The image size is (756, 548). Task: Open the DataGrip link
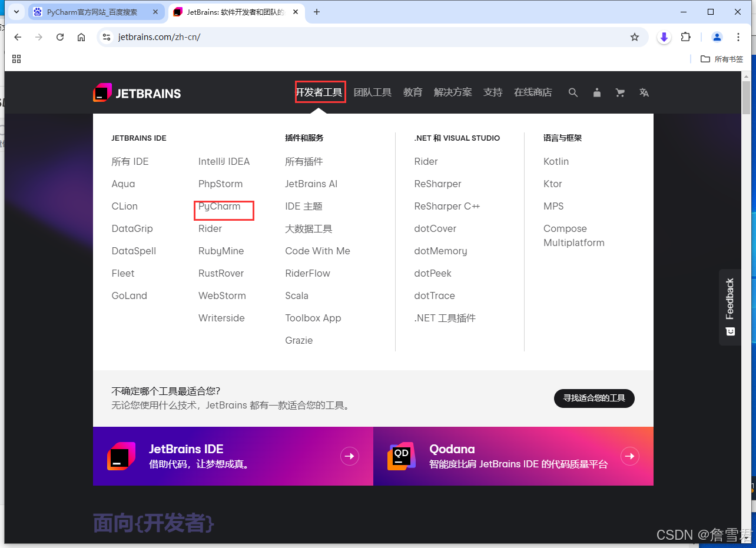point(132,229)
